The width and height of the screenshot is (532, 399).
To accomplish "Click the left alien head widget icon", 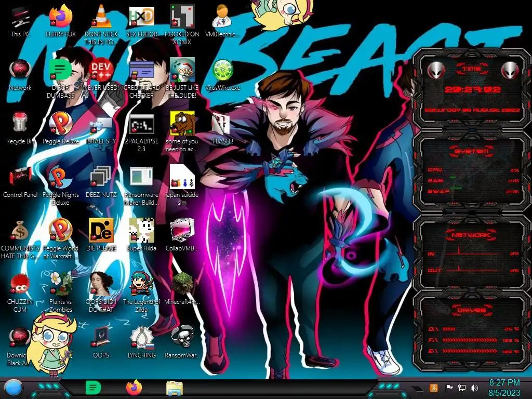I will pyautogui.click(x=436, y=70).
